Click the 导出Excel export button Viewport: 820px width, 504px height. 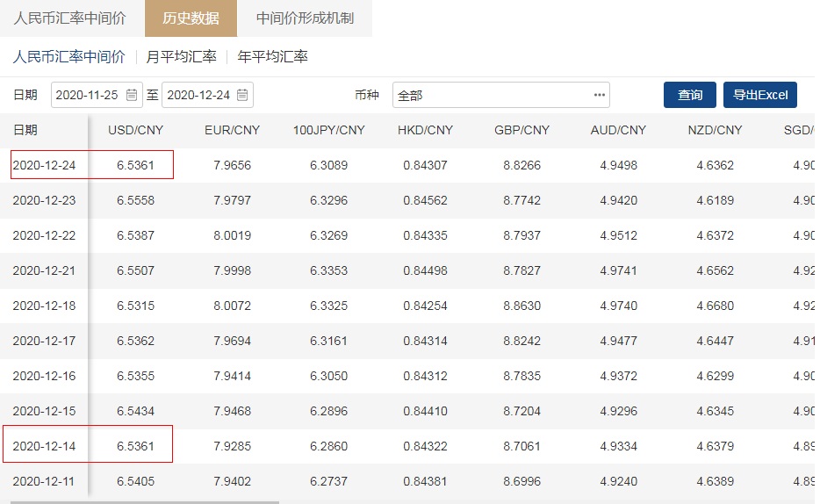(x=759, y=95)
